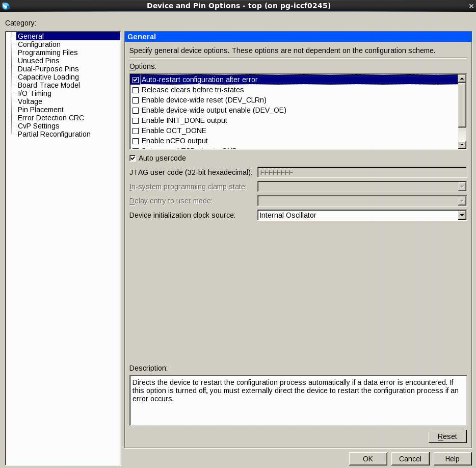Viewport: 476px width, 468px height.
Task: Enable Release clears before tri-states
Action: [136, 90]
